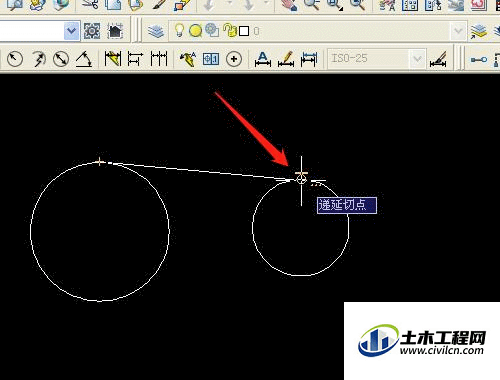The height and width of the screenshot is (380, 500).
Task: Open the workspace dropdown arrow
Action: (72, 31)
